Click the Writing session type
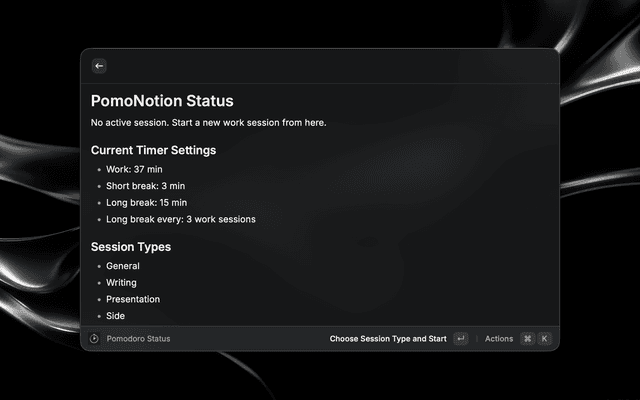 click(121, 282)
